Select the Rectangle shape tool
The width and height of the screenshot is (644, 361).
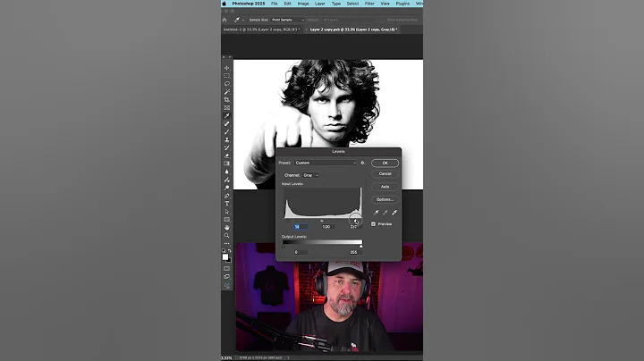tap(226, 220)
